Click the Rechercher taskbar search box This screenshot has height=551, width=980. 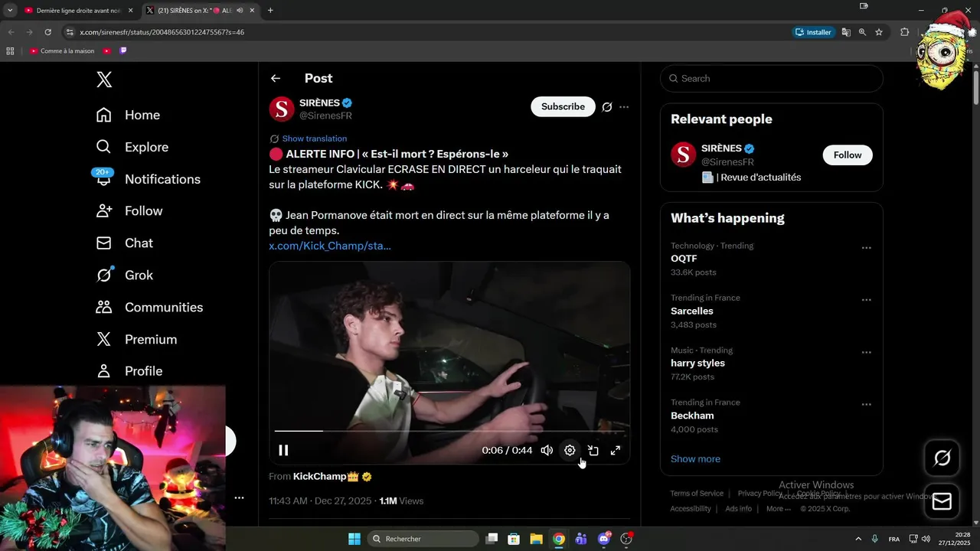coord(423,539)
